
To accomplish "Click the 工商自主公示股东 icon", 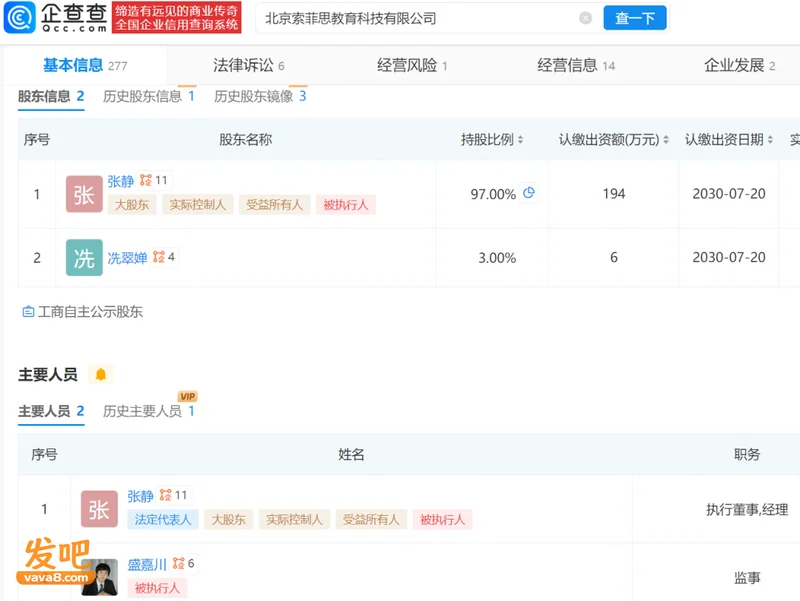I will 28,311.
